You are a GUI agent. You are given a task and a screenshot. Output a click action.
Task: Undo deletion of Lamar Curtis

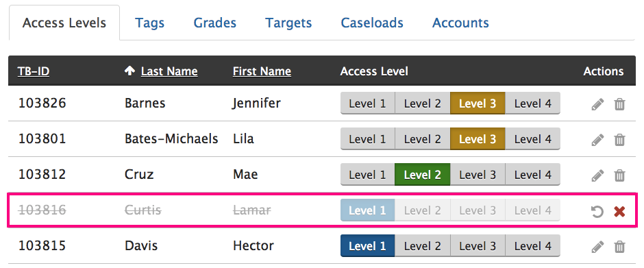(x=597, y=211)
